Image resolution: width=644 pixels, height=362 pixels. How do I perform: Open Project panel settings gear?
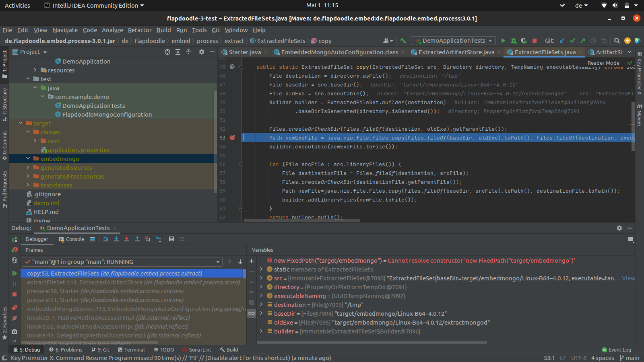[x=202, y=52]
